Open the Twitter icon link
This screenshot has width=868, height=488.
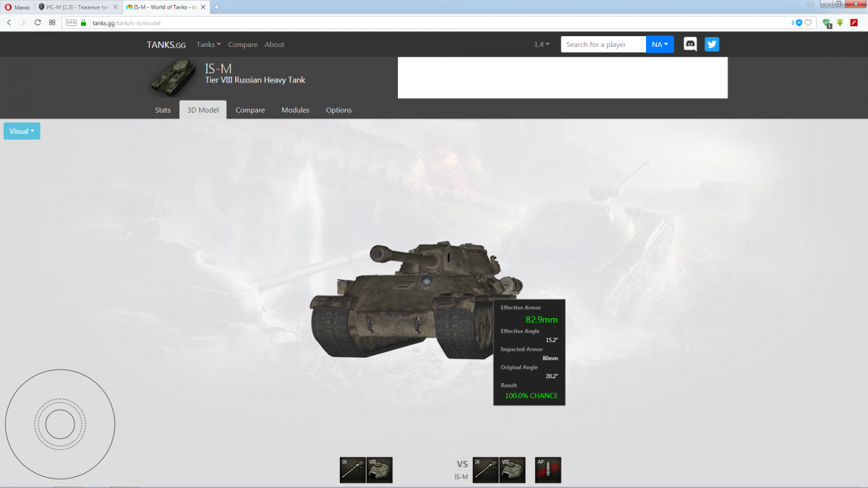(x=712, y=44)
